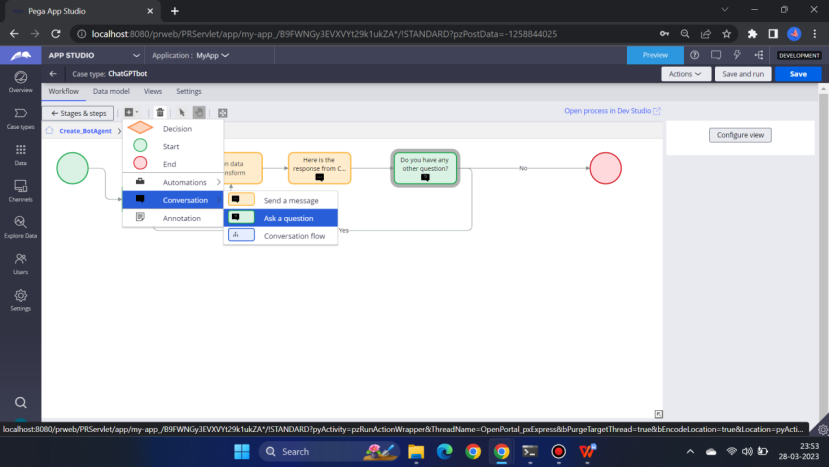Select Decision shape from menu

(173, 129)
